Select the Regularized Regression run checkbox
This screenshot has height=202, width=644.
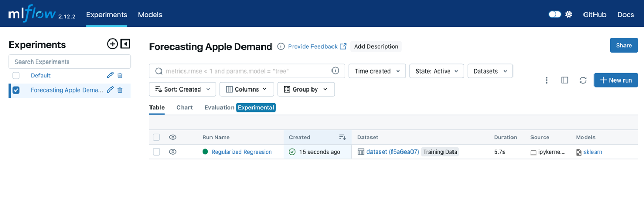[156, 151]
